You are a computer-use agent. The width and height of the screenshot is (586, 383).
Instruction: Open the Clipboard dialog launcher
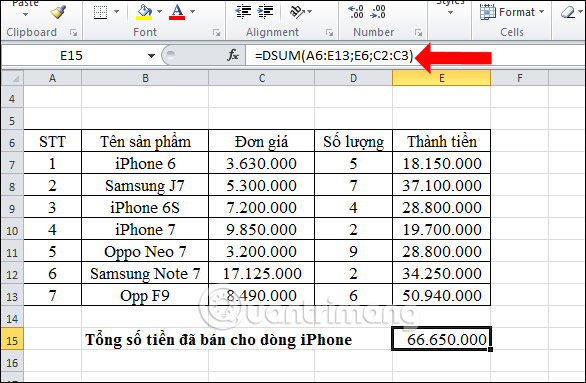point(74,33)
